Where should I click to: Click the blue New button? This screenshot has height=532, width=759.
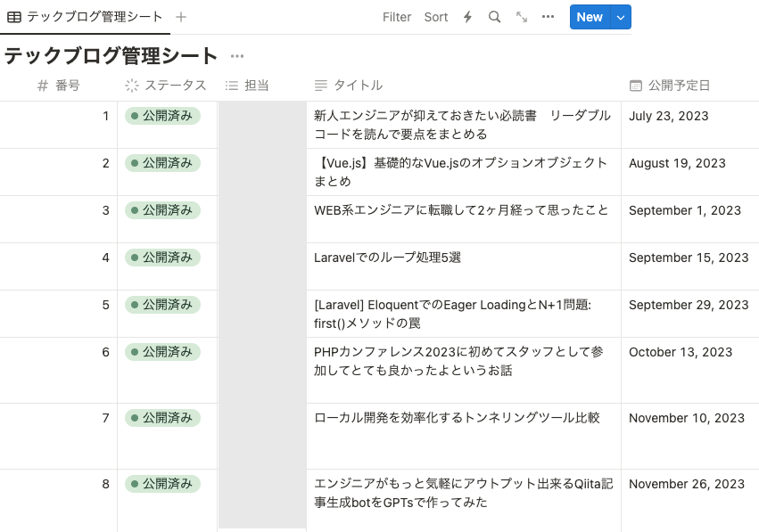click(x=589, y=17)
